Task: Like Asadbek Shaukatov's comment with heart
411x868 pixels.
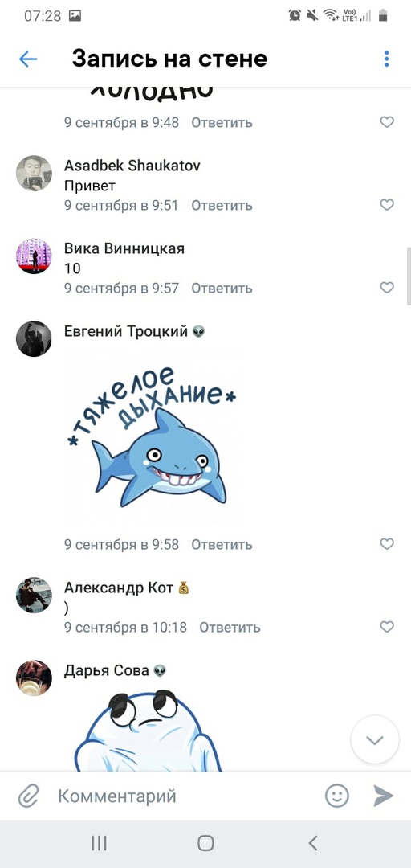Action: [387, 205]
